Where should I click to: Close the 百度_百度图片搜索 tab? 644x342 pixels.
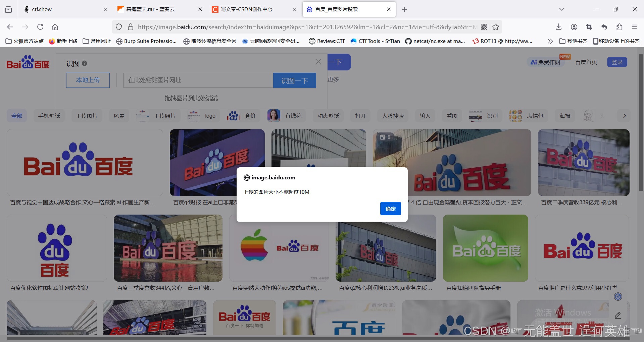click(x=389, y=9)
